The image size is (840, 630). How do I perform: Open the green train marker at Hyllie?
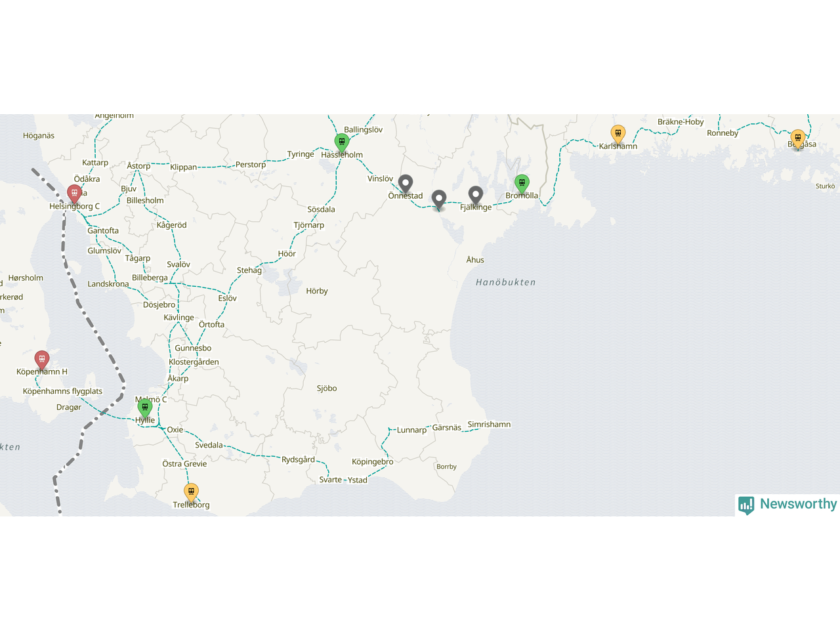pos(145,408)
